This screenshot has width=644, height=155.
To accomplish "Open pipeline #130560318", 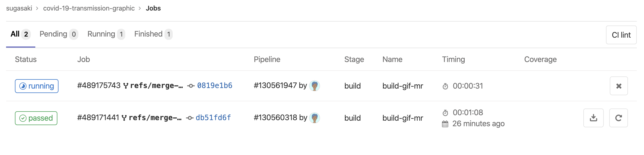I will [x=275, y=118].
